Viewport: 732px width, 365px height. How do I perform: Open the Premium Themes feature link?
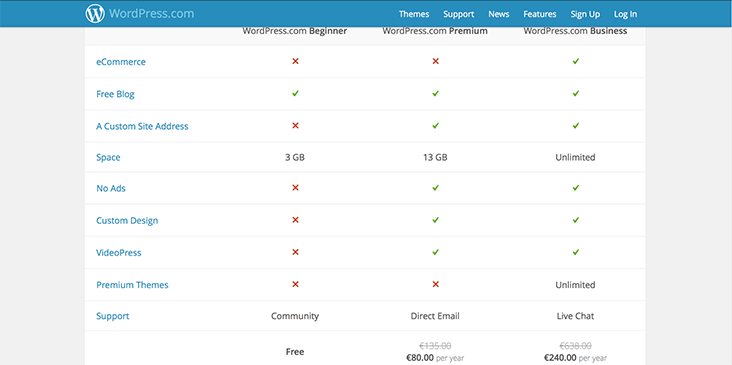[x=132, y=285]
